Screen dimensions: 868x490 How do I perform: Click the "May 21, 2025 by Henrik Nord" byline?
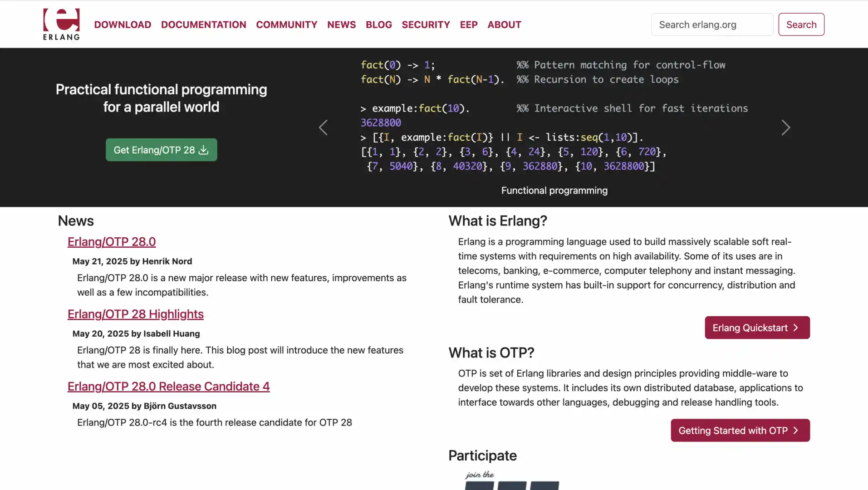point(132,261)
